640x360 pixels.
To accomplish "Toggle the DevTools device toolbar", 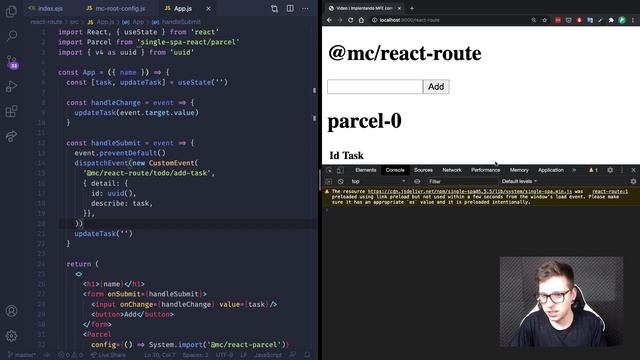I will (340, 170).
